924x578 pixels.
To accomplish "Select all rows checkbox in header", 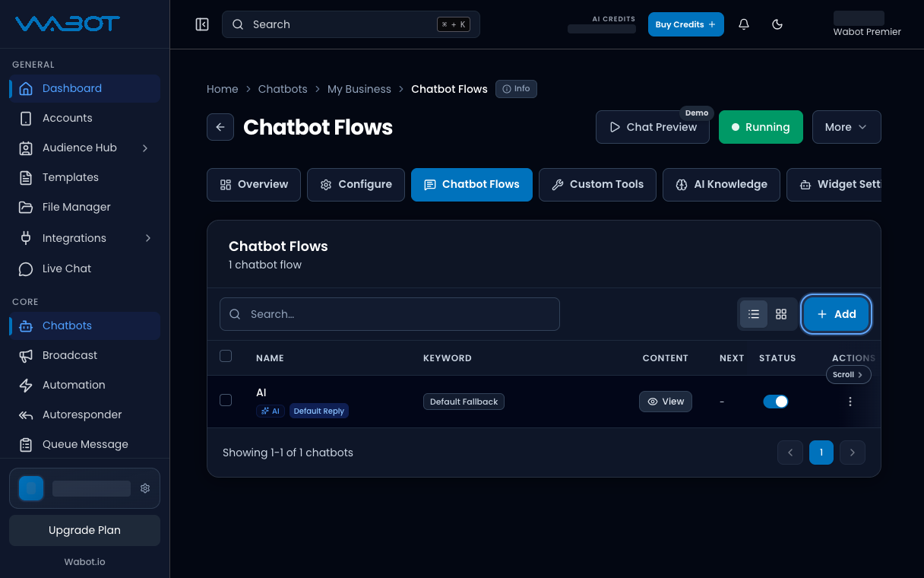I will [x=226, y=356].
